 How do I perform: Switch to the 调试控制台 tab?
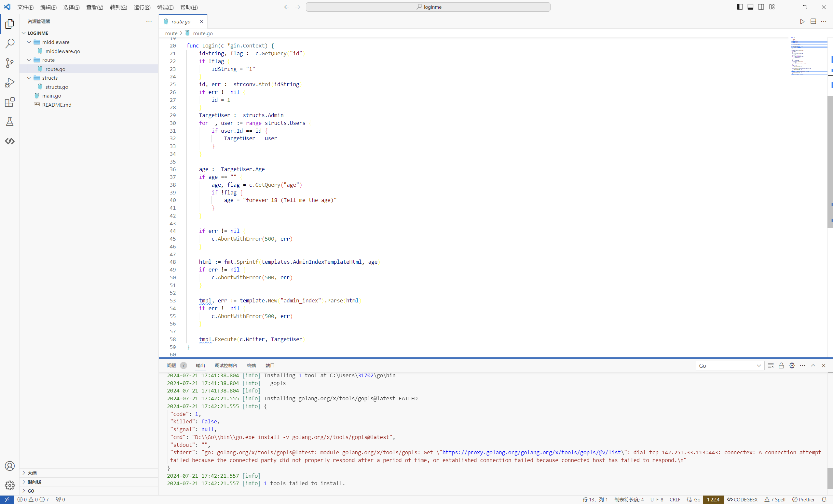pos(226,365)
